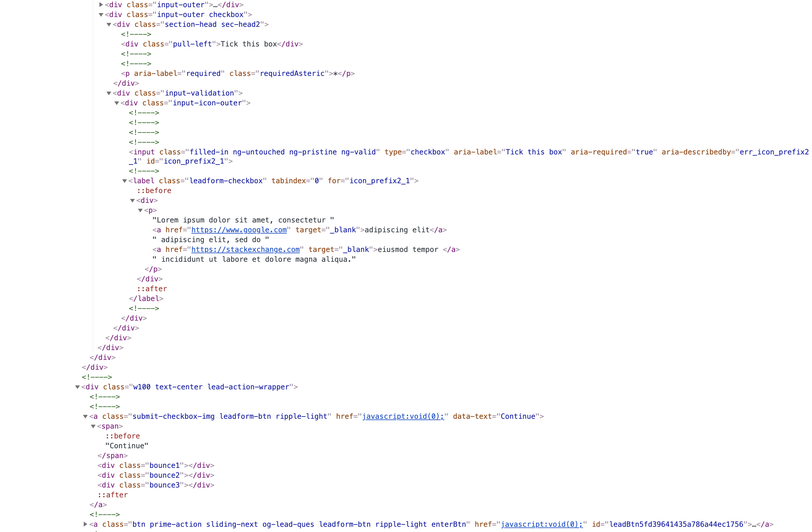
Task: Open the https://stackexchange.com href link
Action: click(245, 250)
